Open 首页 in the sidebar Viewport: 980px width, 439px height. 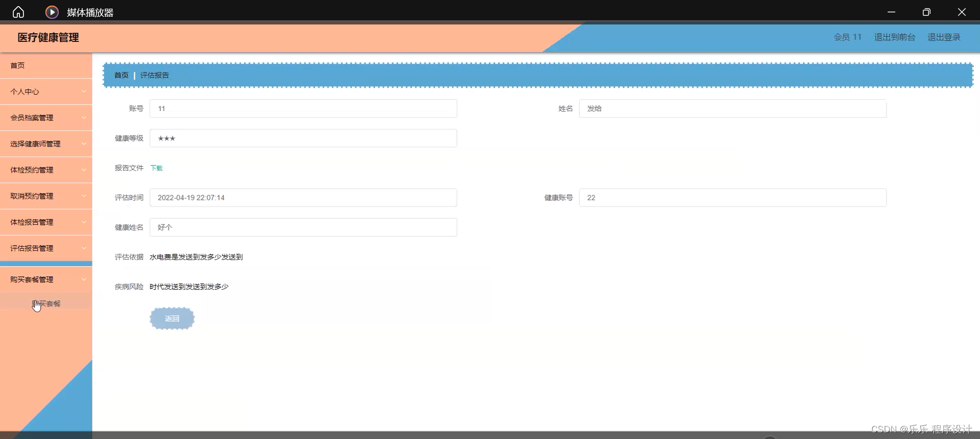point(46,66)
